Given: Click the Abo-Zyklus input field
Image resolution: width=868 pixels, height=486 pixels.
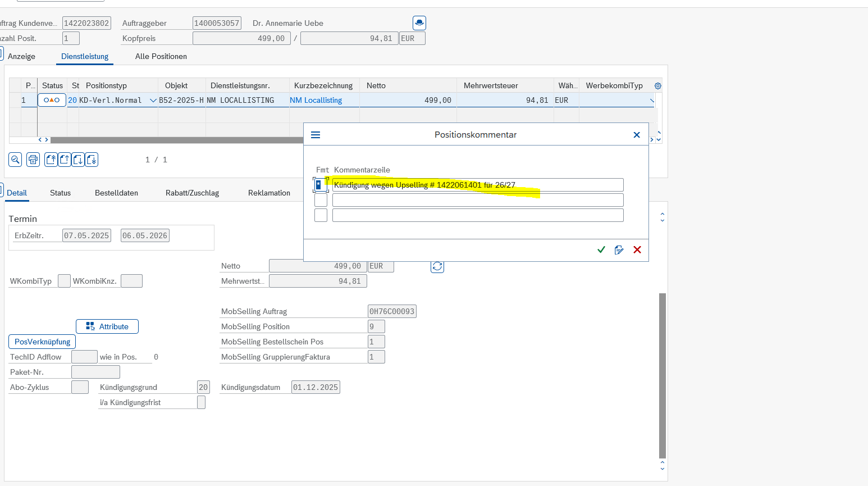Looking at the screenshot, I should click(80, 387).
